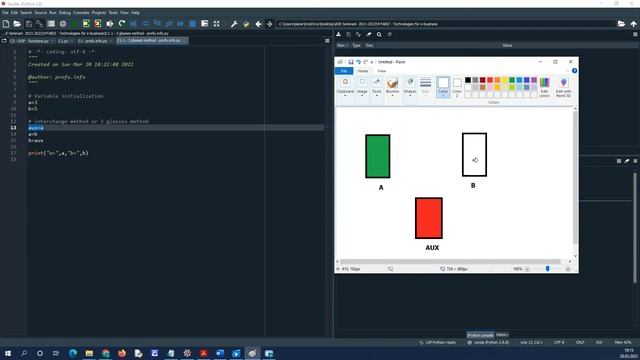This screenshot has height=360, width=640.
Task: Pick the green color swatch in Paint palette
Action: tap(512, 80)
